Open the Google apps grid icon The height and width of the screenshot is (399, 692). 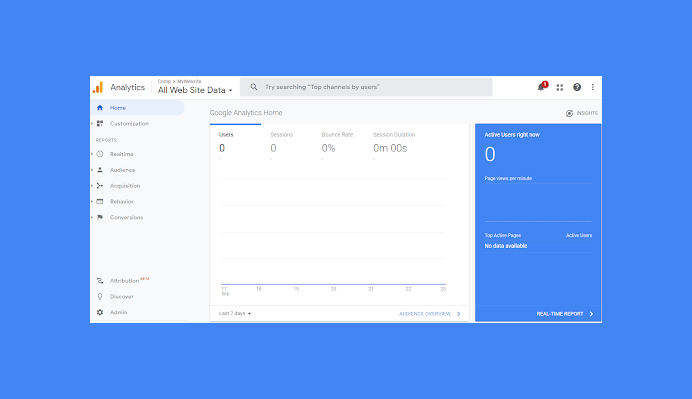pos(560,87)
